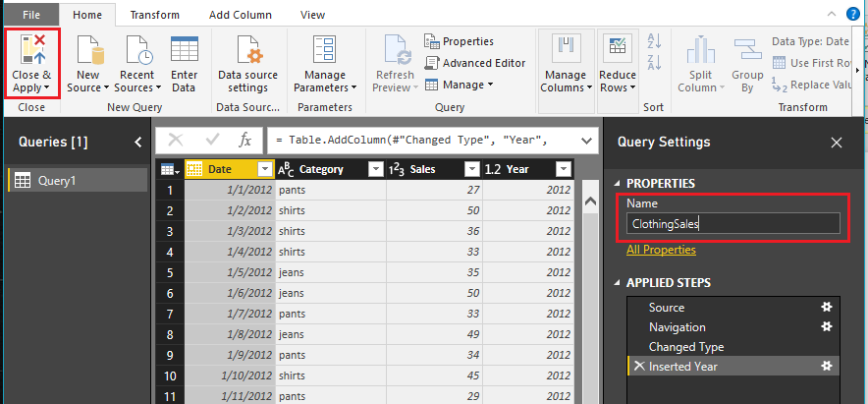Switch to the View tab

point(312,15)
